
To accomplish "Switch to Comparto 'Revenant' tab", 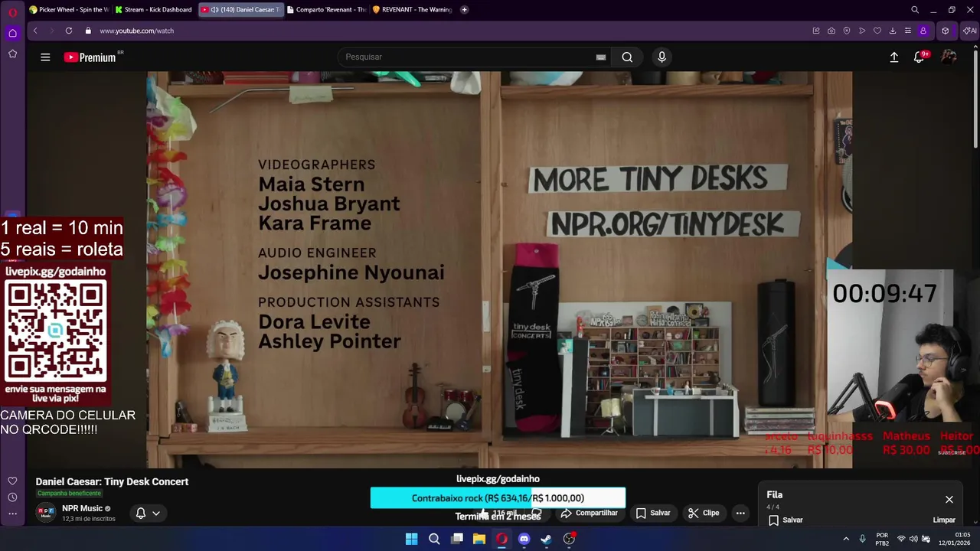I will point(326,10).
